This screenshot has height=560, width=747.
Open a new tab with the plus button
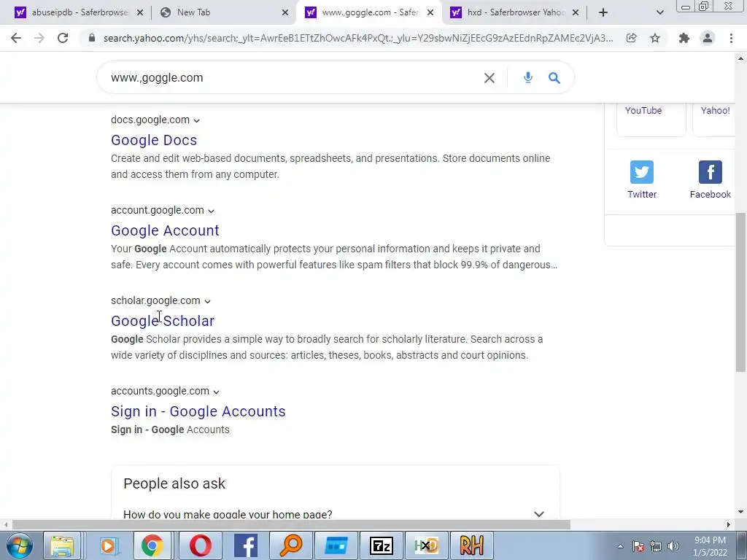pyautogui.click(x=603, y=12)
